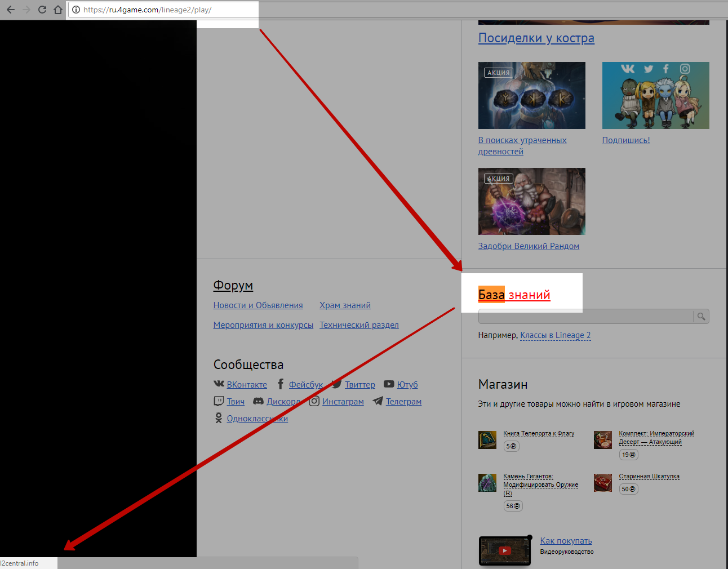The height and width of the screenshot is (569, 728).
Task: Click the Twitch icon beside Твич
Action: pos(219,401)
